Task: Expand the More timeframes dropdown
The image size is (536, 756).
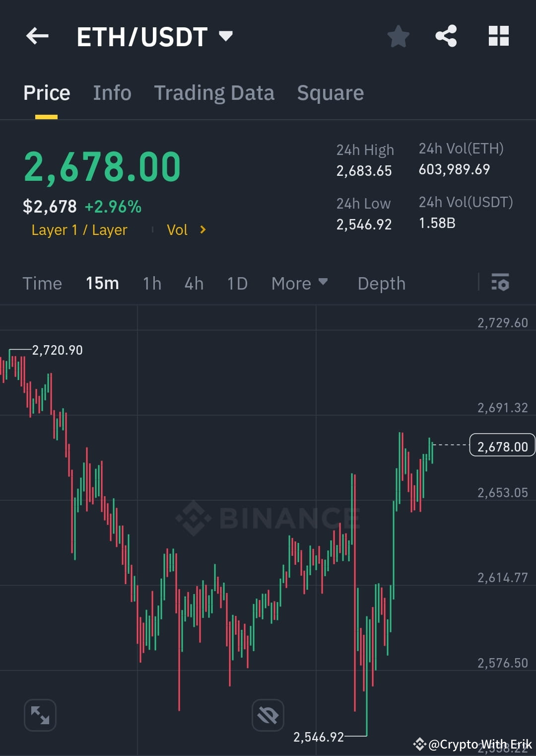Action: point(299,283)
